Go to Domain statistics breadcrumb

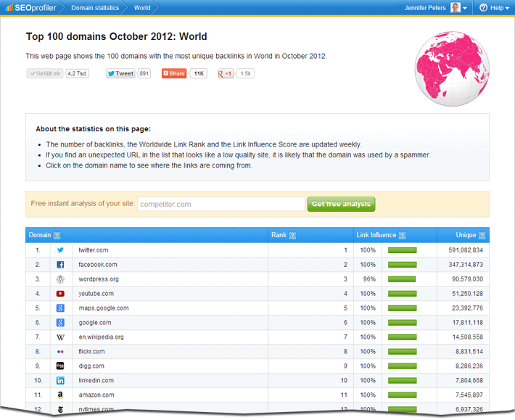95,8
